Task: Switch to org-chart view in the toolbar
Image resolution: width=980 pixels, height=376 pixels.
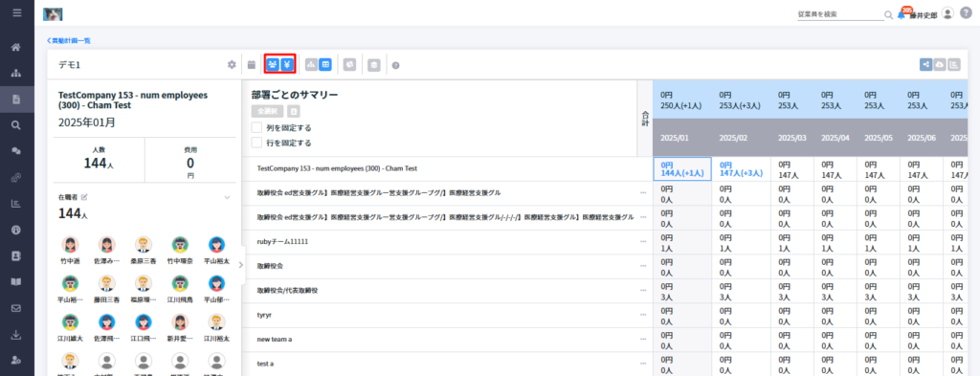Action: click(x=311, y=64)
